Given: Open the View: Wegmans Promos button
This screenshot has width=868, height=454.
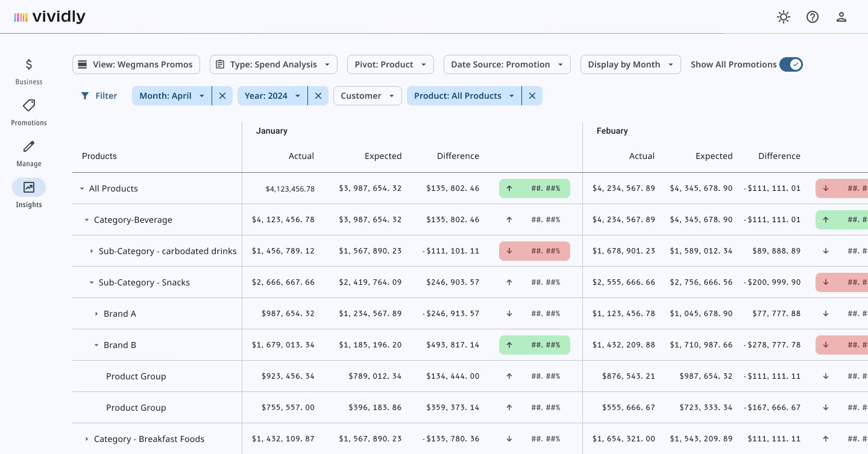Looking at the screenshot, I should [x=136, y=64].
